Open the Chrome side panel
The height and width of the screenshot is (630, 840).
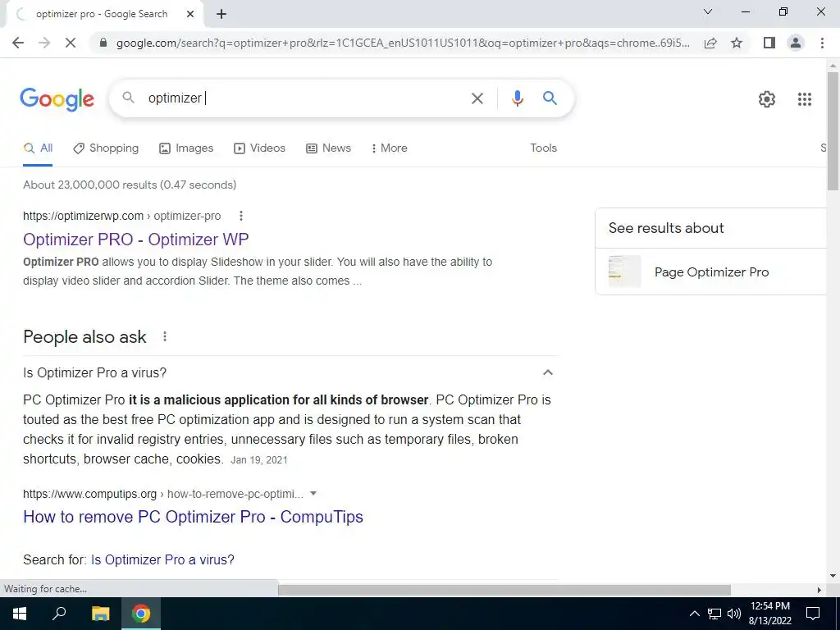pos(769,43)
